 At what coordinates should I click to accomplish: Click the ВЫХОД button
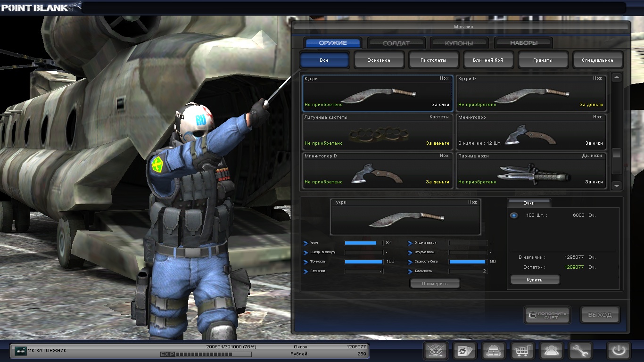click(x=600, y=315)
